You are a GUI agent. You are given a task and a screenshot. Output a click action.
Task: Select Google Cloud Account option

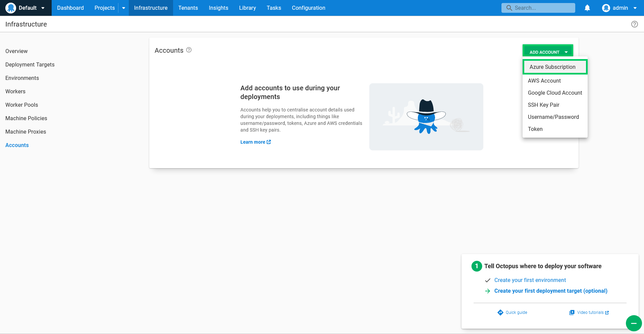(x=555, y=93)
